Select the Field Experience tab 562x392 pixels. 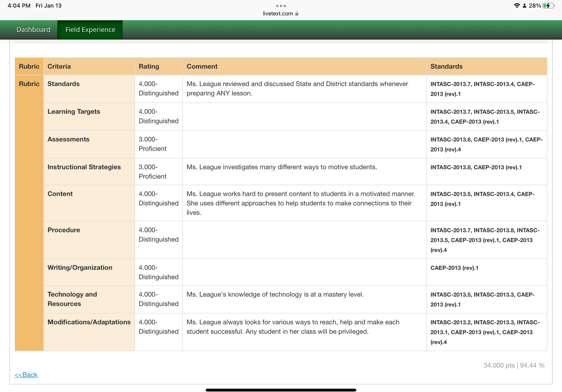coord(90,30)
